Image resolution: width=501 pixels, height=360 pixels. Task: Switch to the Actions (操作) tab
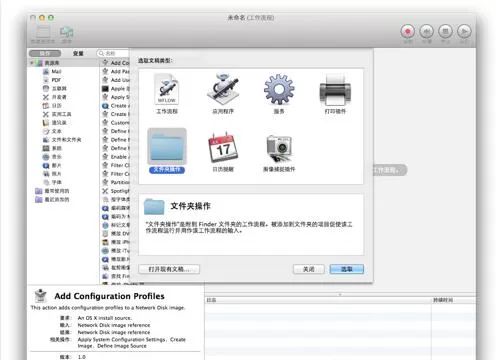[45, 53]
